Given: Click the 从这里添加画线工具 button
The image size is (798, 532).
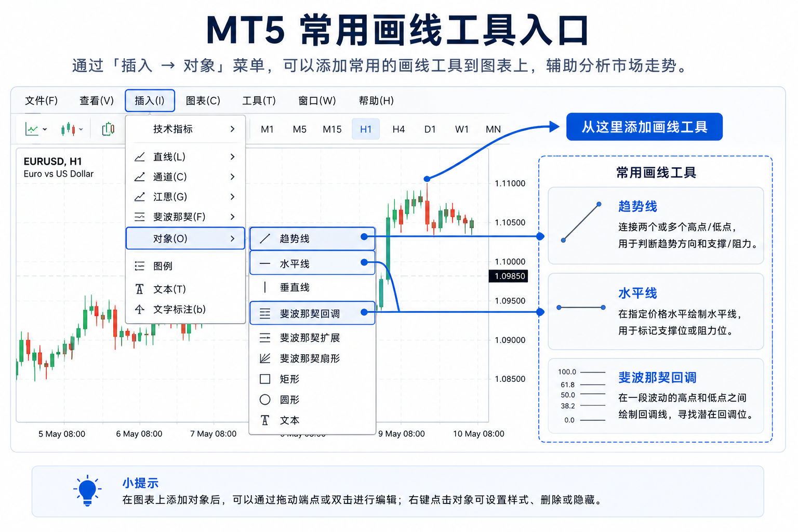Looking at the screenshot, I should pyautogui.click(x=644, y=127).
